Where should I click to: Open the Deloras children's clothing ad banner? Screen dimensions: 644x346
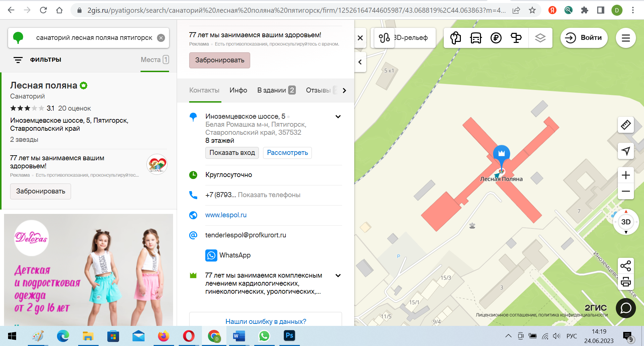coord(89,270)
